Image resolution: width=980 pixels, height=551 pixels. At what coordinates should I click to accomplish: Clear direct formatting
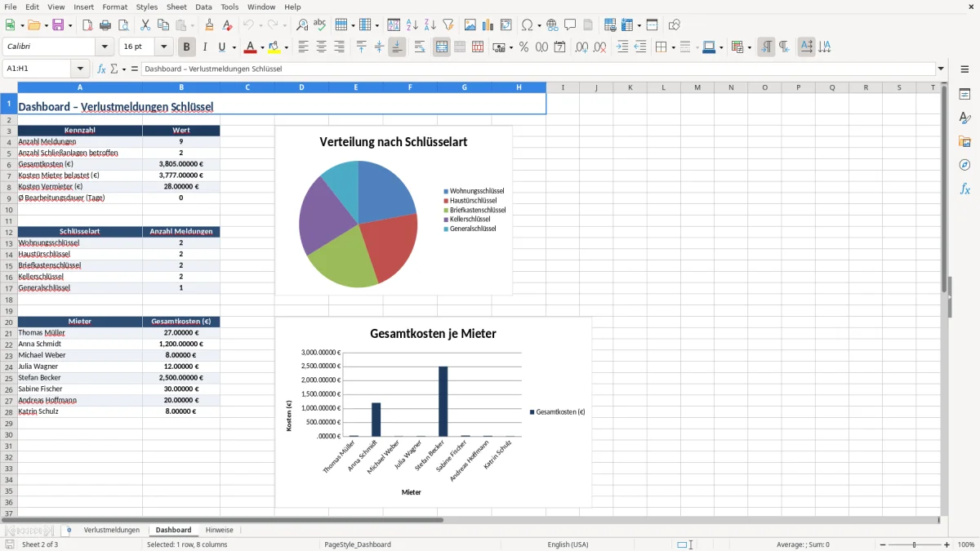227,25
